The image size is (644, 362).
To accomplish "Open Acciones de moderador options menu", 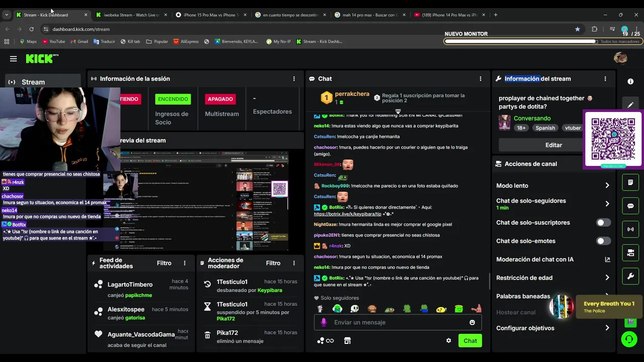I will pyautogui.click(x=294, y=263).
